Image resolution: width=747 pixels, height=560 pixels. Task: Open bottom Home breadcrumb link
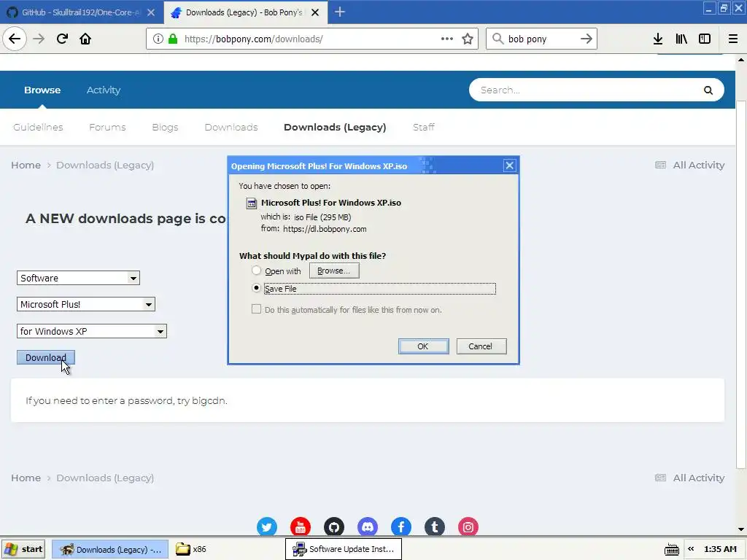[26, 478]
